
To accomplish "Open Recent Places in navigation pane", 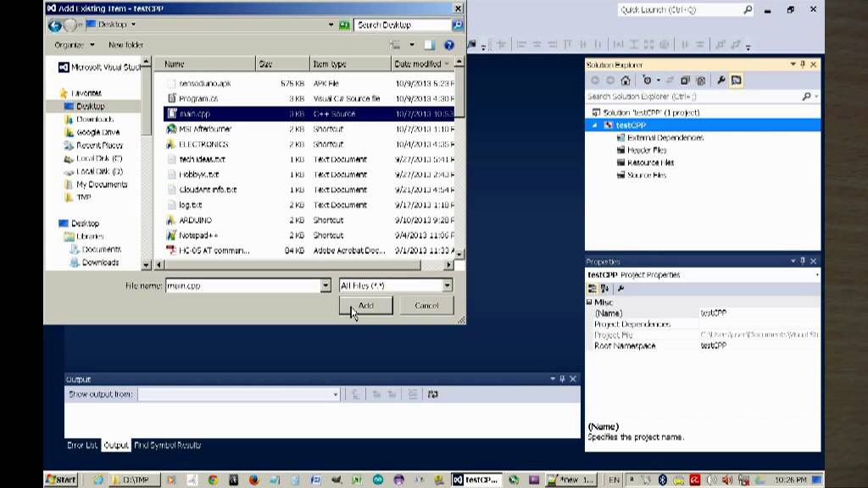I will pos(99,146).
